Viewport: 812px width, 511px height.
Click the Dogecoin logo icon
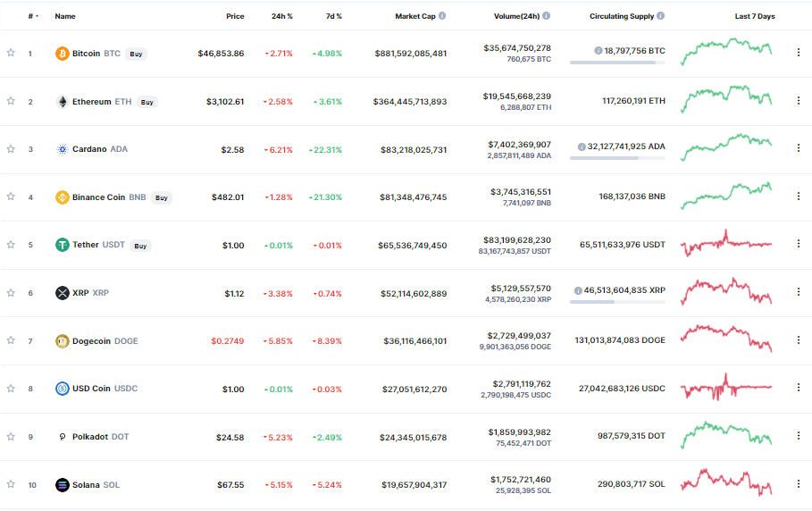63,341
